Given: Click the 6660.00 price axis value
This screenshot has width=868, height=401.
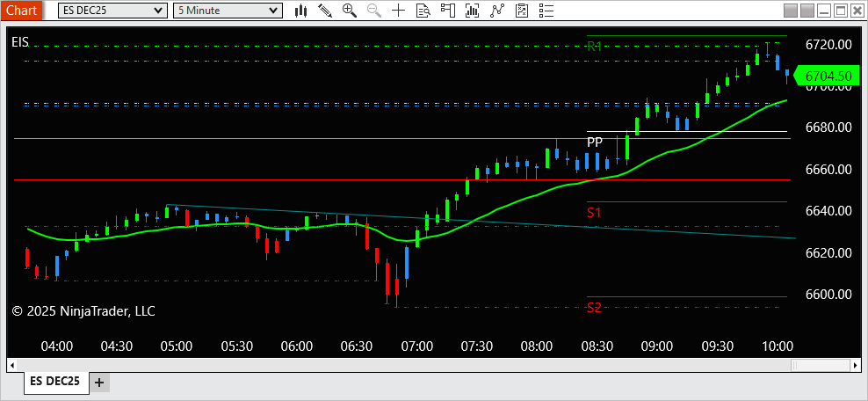Looking at the screenshot, I should (x=828, y=170).
